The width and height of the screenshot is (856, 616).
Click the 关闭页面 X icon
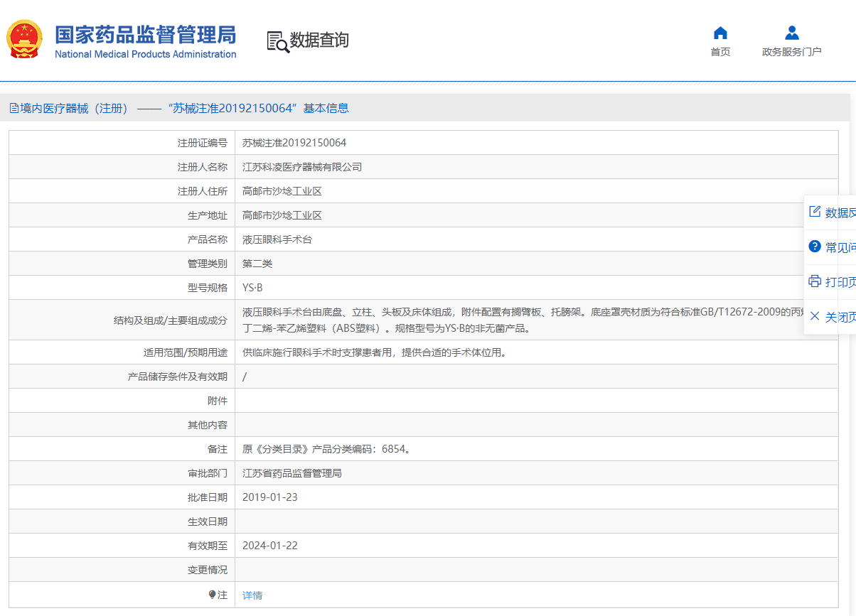(x=815, y=316)
